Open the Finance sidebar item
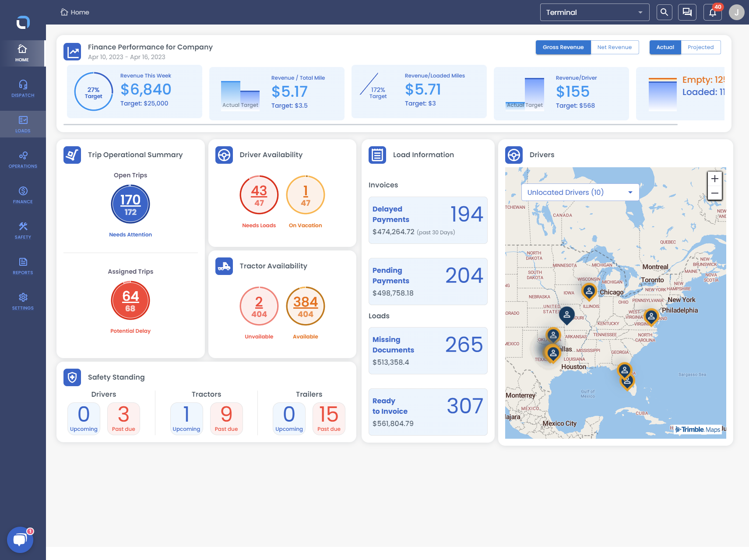The image size is (749, 560). 23,195
